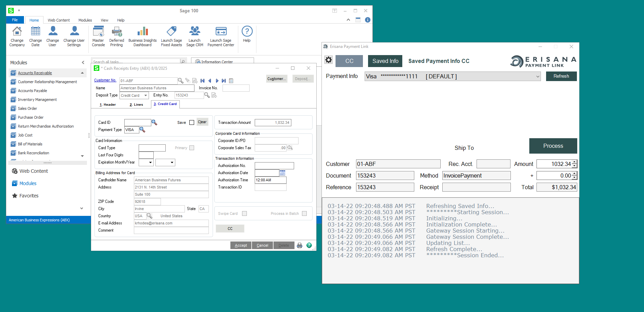The width and height of the screenshot is (644, 312).
Task: Go to first customer record
Action: 203,81
